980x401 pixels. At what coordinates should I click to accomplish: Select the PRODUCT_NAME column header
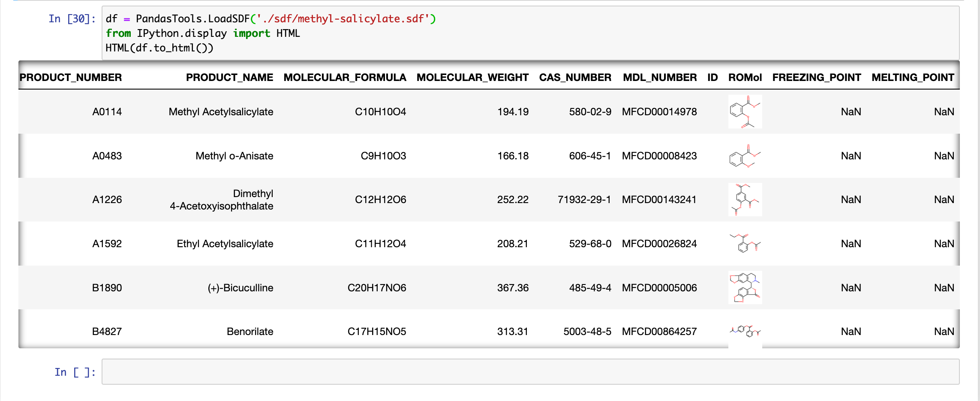[229, 78]
